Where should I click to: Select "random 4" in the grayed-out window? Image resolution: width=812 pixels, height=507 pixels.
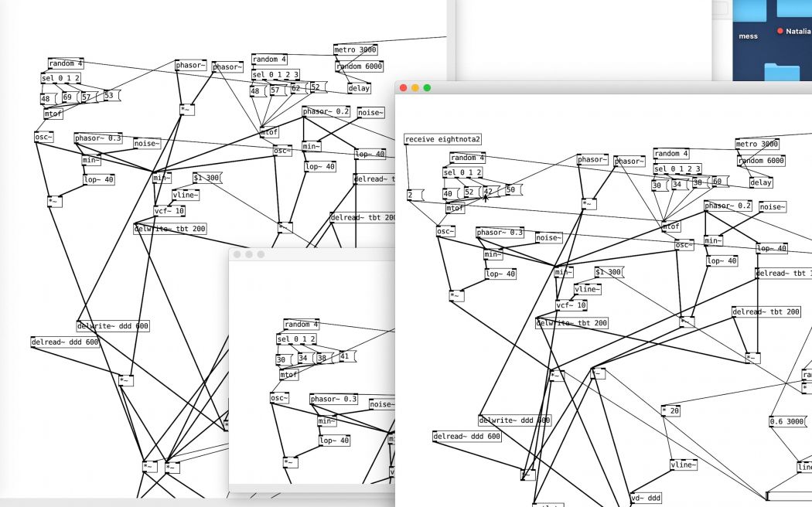[x=302, y=325]
